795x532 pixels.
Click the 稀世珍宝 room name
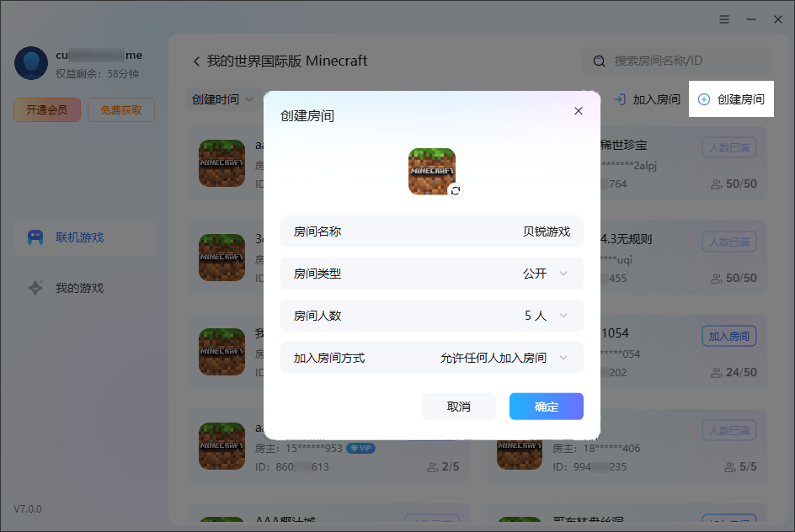pyautogui.click(x=624, y=146)
